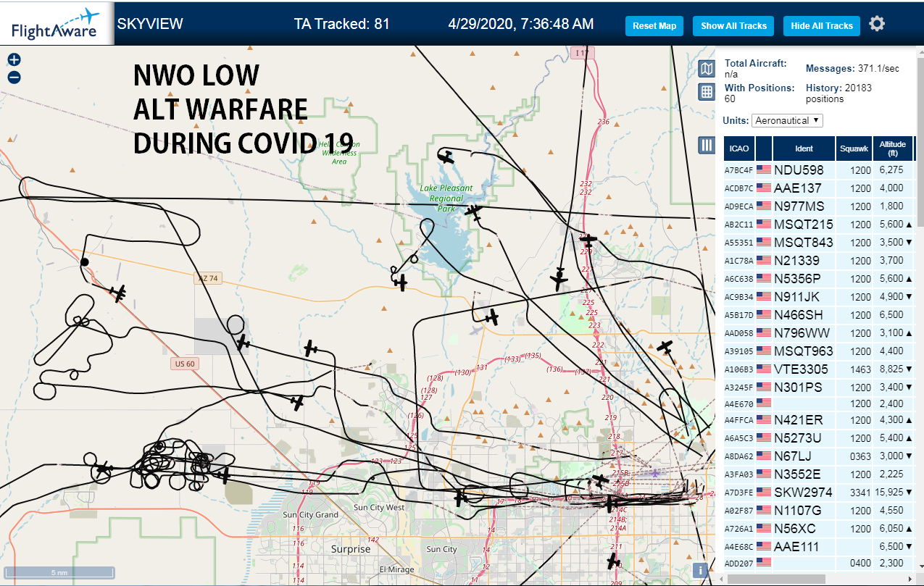Select the N3552E aircraft row
This screenshot has width=924, height=586.
(819, 474)
